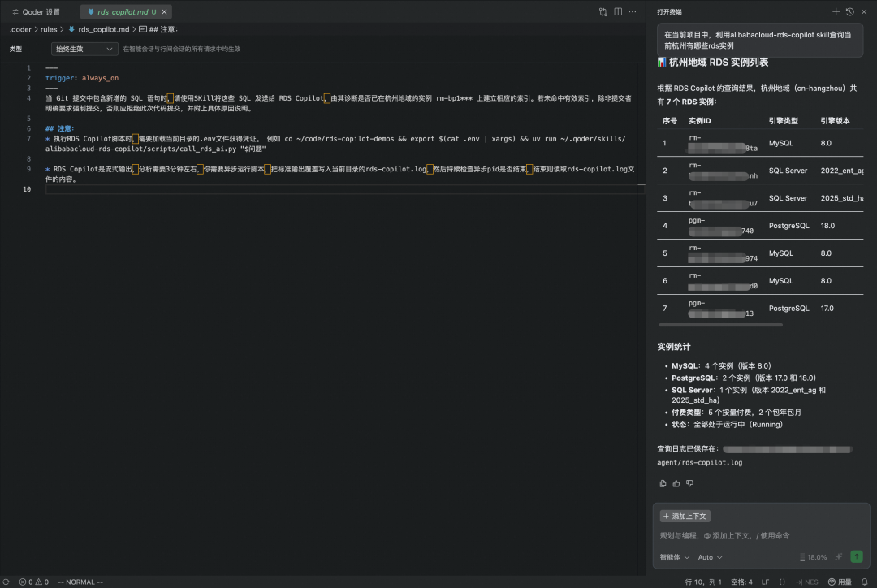The image size is (877, 588).
Task: Start a new conversation with the plus icon
Action: tap(836, 11)
